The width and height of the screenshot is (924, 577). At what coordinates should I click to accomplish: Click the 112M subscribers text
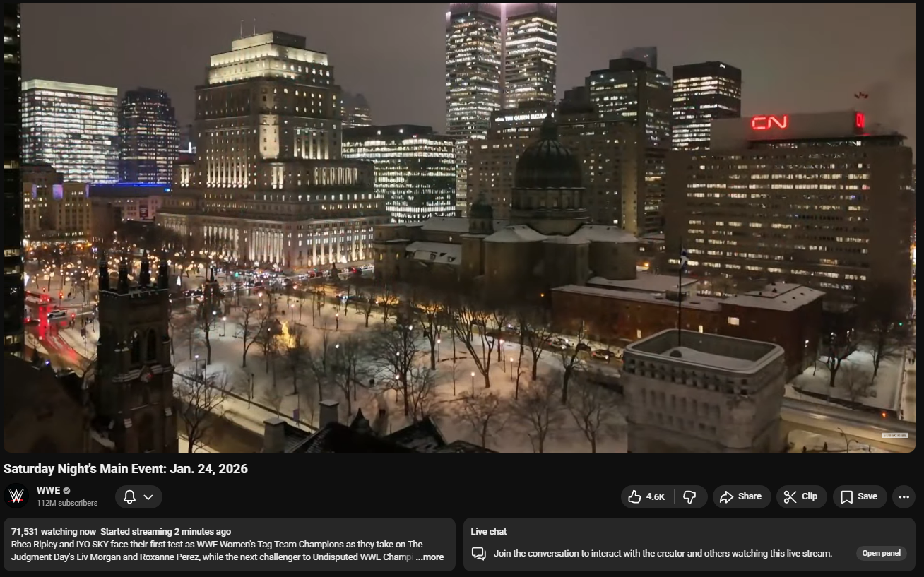tap(67, 503)
